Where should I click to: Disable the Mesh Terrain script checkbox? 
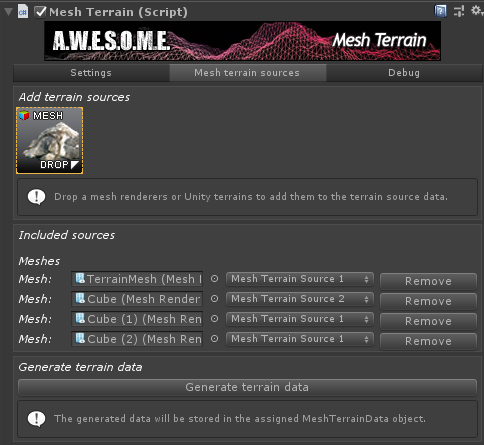click(40, 12)
